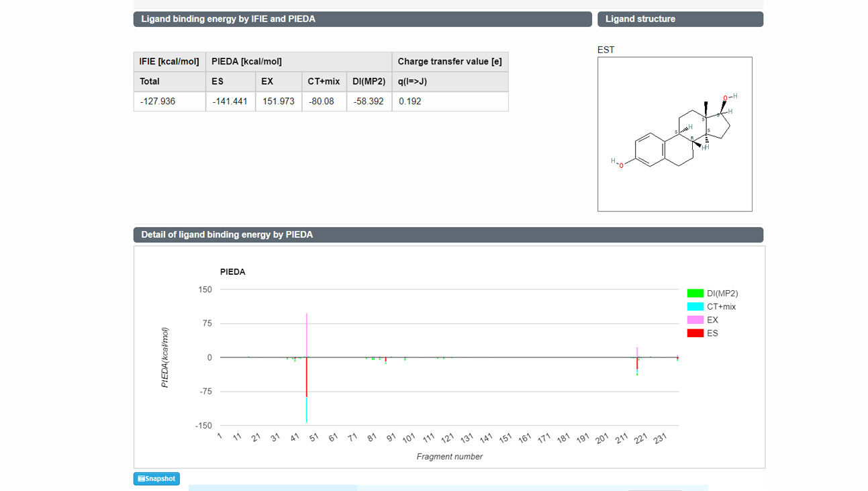
Task: Click the 'PIEDA [kcal/mol]' table header
Action: pyautogui.click(x=299, y=62)
